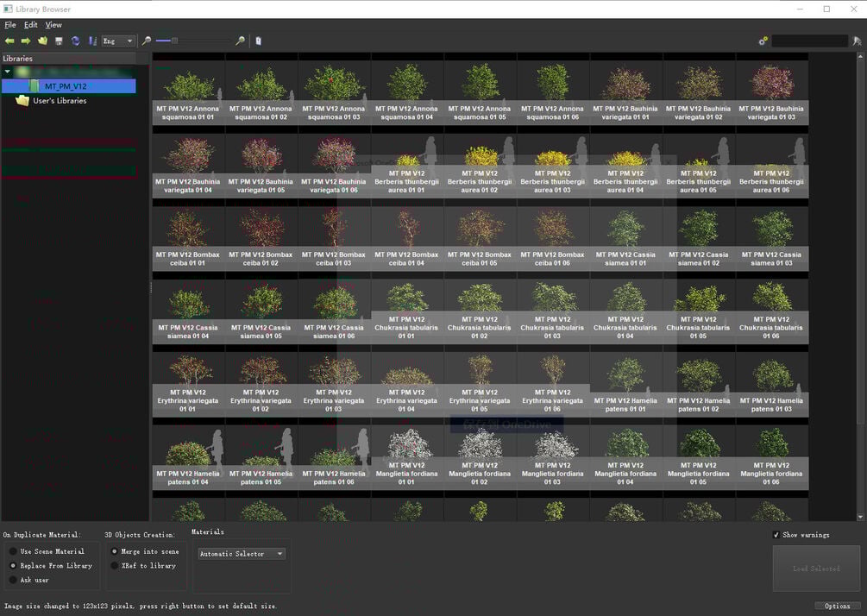Open the View menu

click(x=53, y=25)
